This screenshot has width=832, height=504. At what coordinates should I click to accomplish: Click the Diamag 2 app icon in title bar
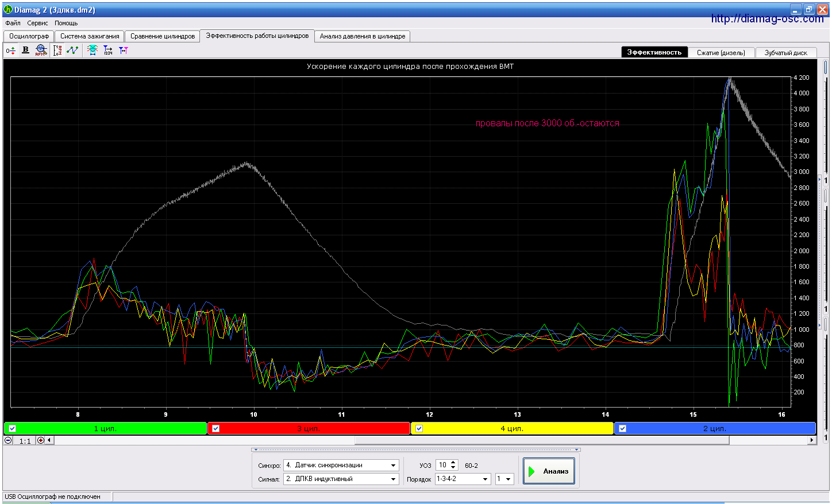click(7, 10)
